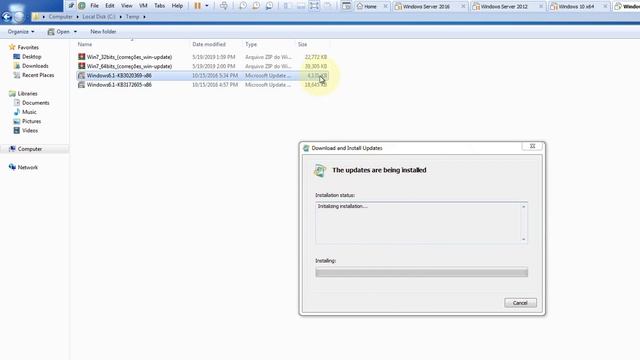Open the Pictures library
Screen dimensions: 640x360
click(31, 121)
